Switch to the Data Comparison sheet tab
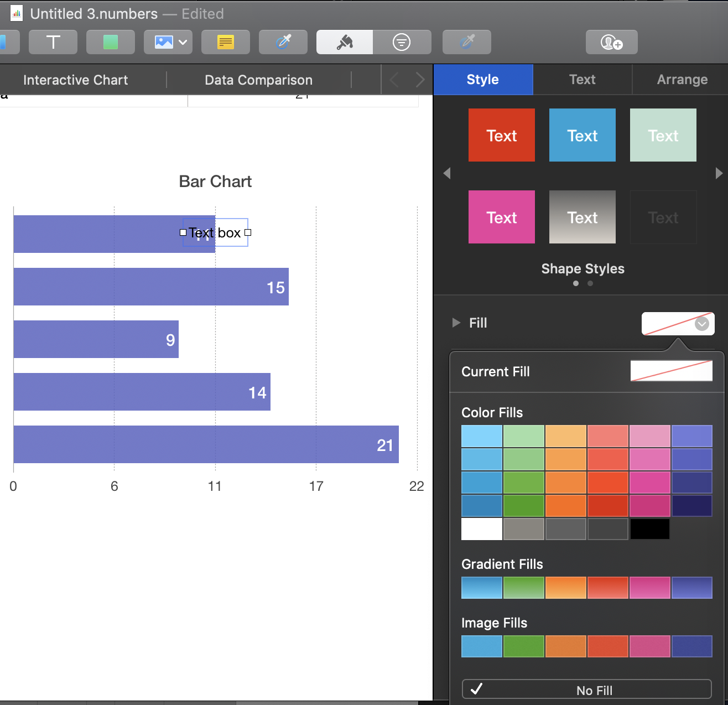 259,80
